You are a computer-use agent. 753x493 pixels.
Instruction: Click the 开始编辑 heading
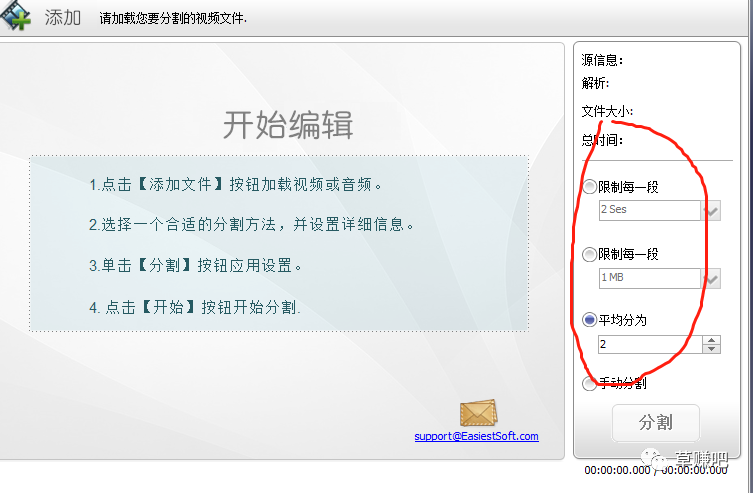tap(288, 125)
